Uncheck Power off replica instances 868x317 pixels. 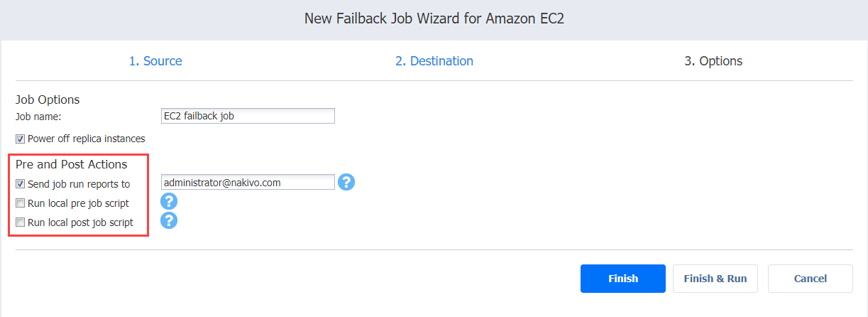point(20,139)
